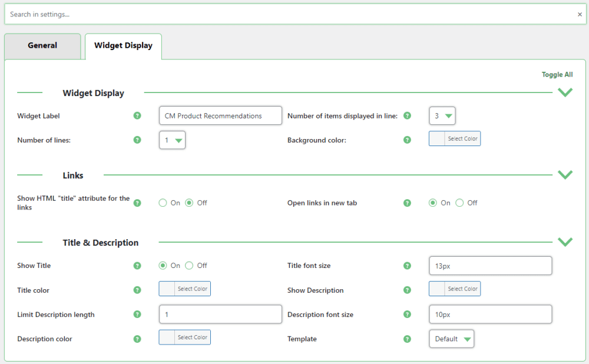Turn On HTML title attribute for links

tap(163, 203)
